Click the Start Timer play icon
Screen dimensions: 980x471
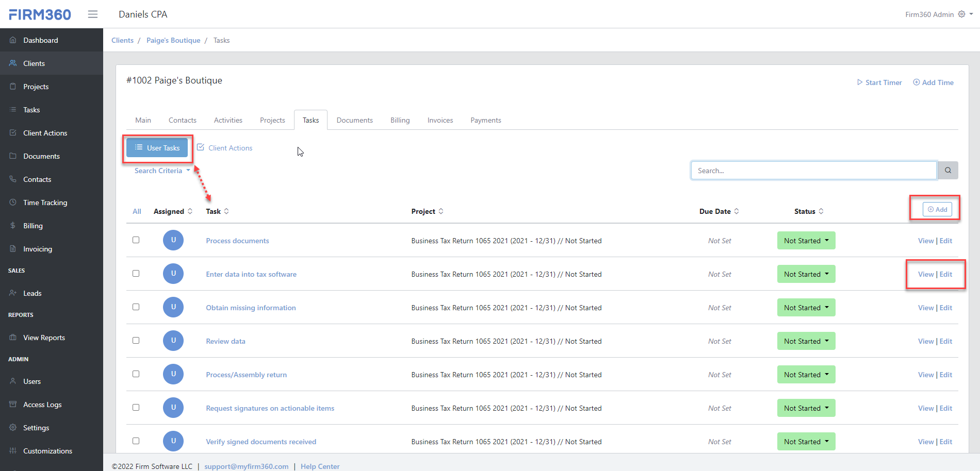click(x=860, y=82)
